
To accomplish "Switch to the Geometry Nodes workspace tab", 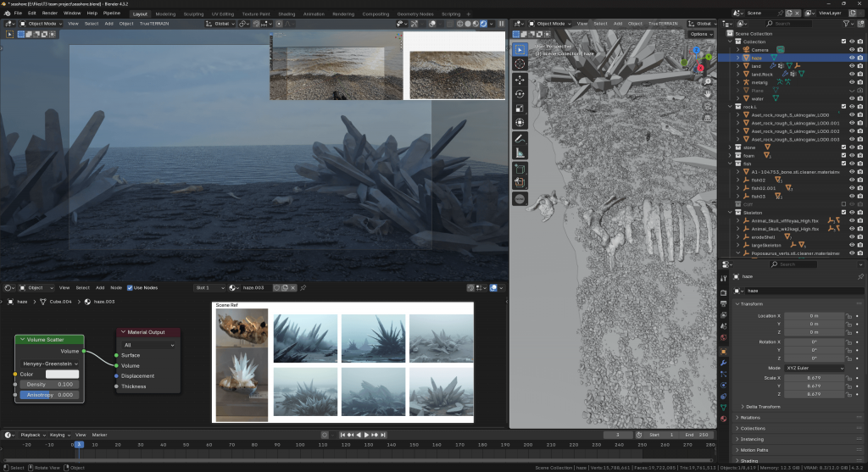I will (415, 14).
